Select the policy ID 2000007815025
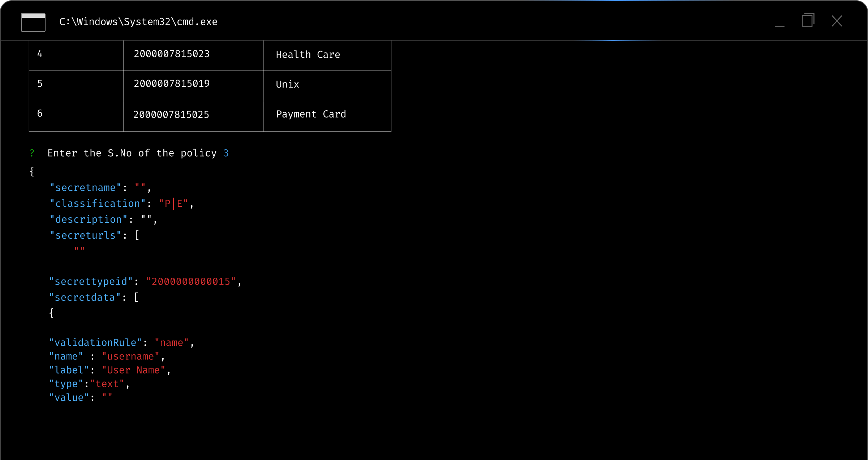The height and width of the screenshot is (460, 868). coord(171,115)
